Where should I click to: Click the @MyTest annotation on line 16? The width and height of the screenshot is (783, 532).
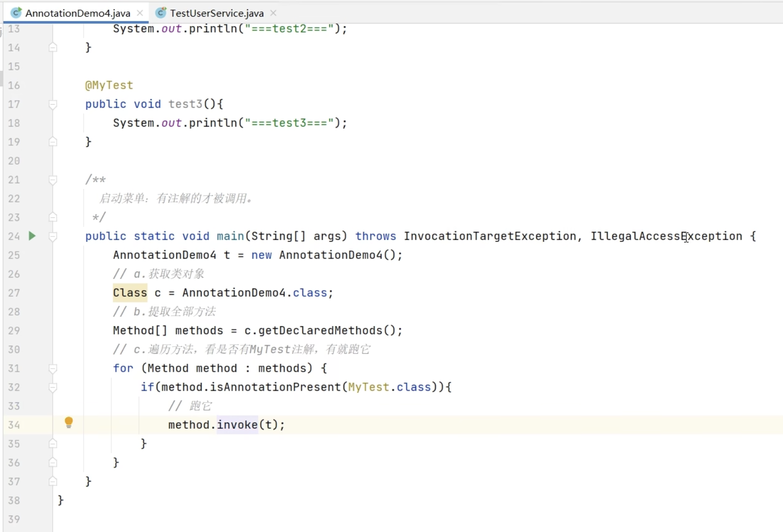(109, 85)
